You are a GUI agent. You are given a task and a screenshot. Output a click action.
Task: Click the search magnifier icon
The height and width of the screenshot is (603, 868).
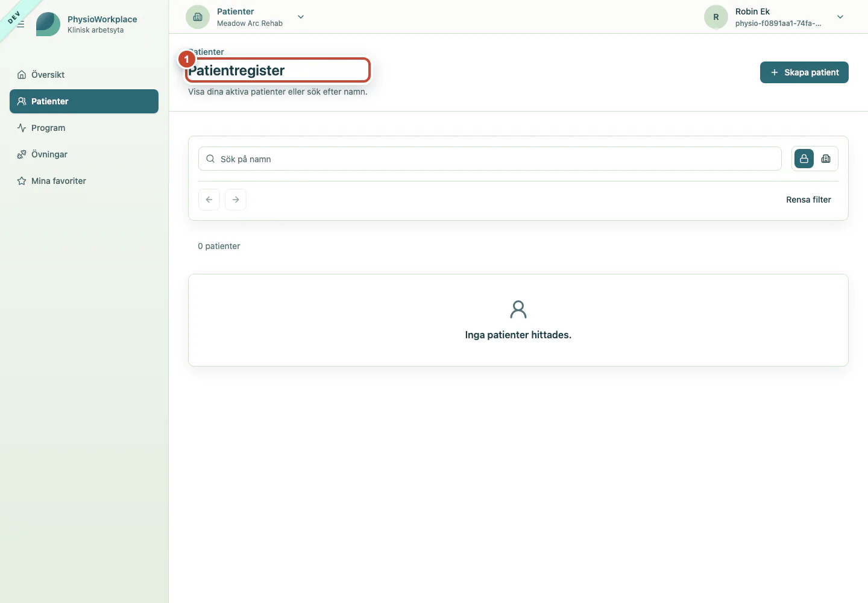coord(210,159)
